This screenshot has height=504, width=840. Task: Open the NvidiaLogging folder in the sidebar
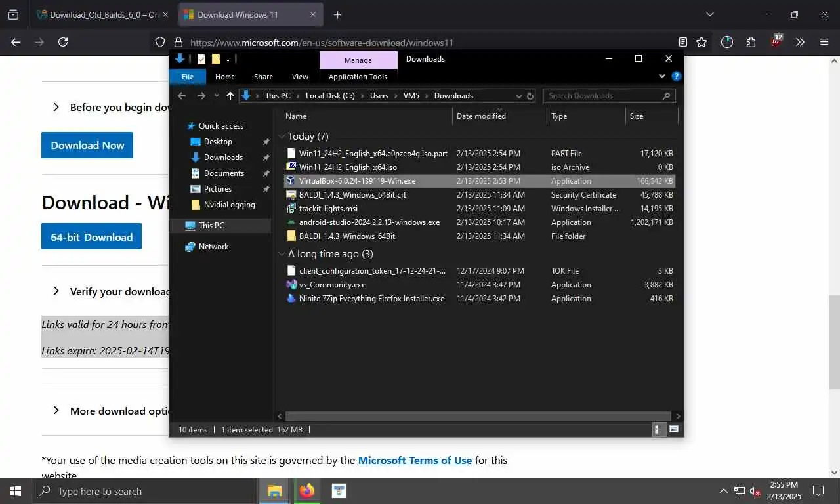pos(229,205)
